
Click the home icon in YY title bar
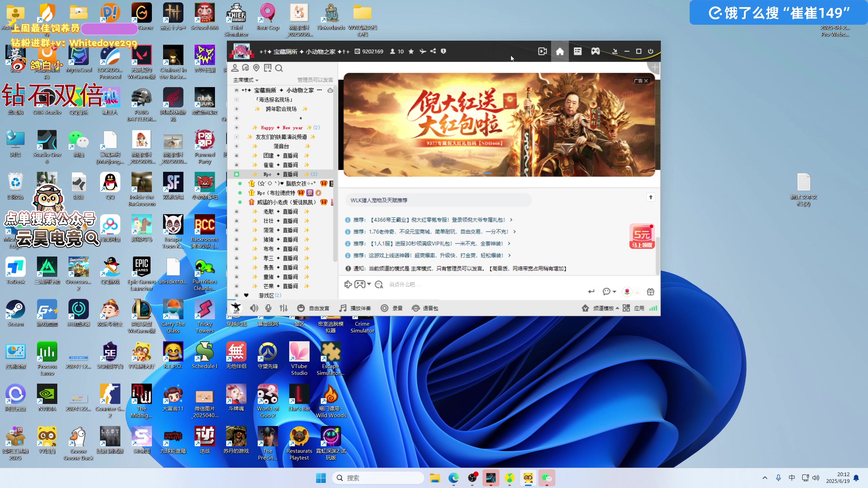pos(560,52)
